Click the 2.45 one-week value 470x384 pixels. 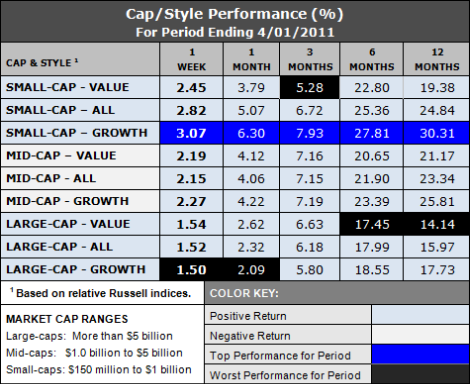click(x=191, y=87)
